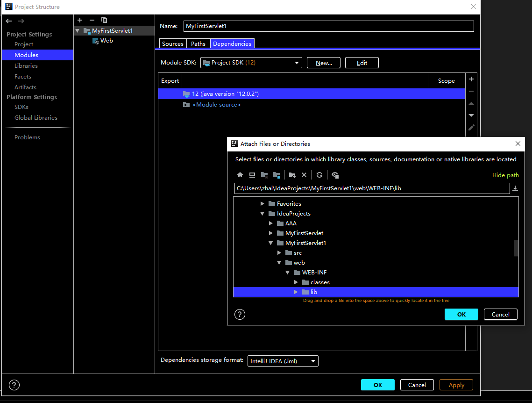This screenshot has width=532, height=403.
Task: Expand the classes folder
Action: (x=296, y=282)
